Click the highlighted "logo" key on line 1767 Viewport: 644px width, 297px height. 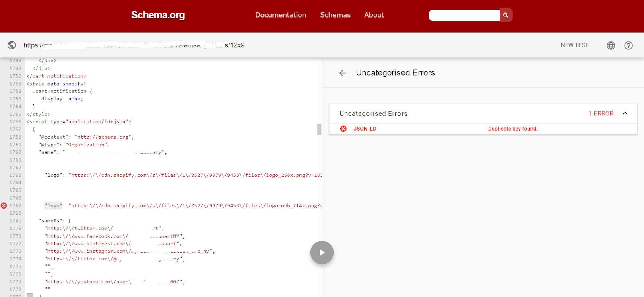click(x=53, y=205)
